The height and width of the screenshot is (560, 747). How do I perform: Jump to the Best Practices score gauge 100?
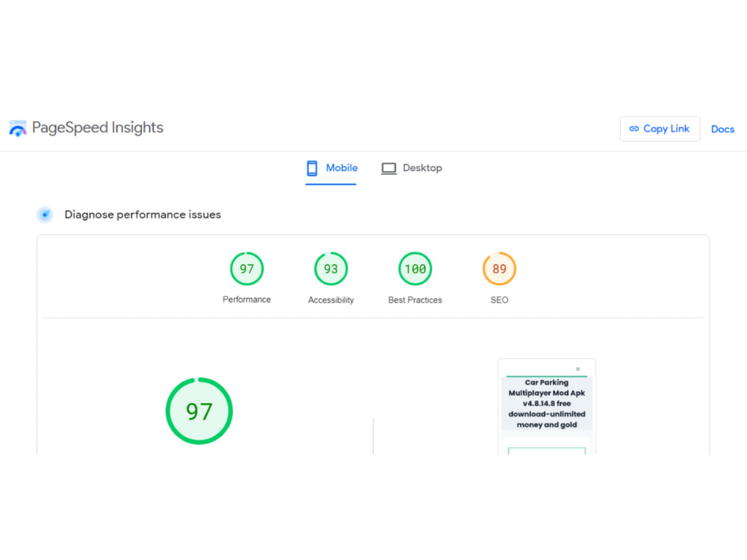[415, 269]
